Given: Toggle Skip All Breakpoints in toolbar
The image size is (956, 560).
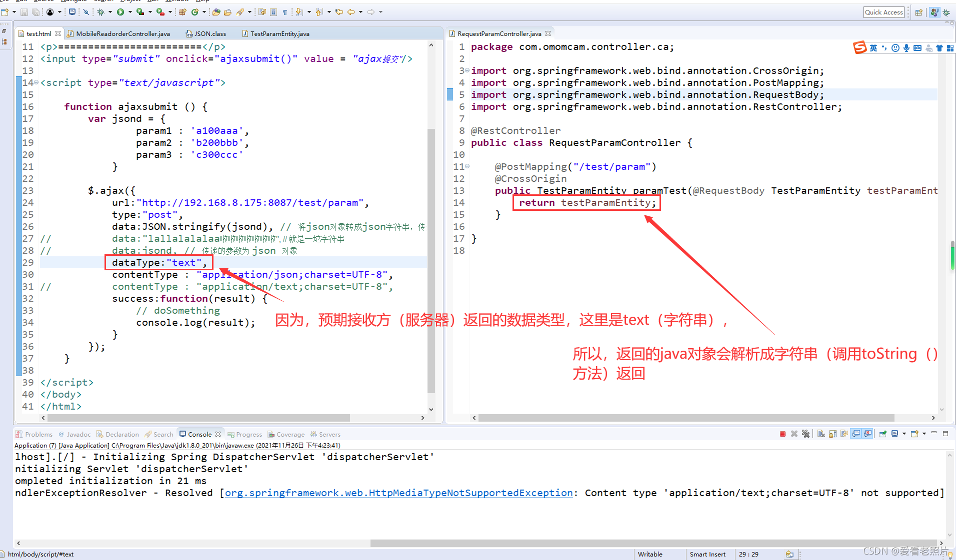Looking at the screenshot, I should click(86, 12).
